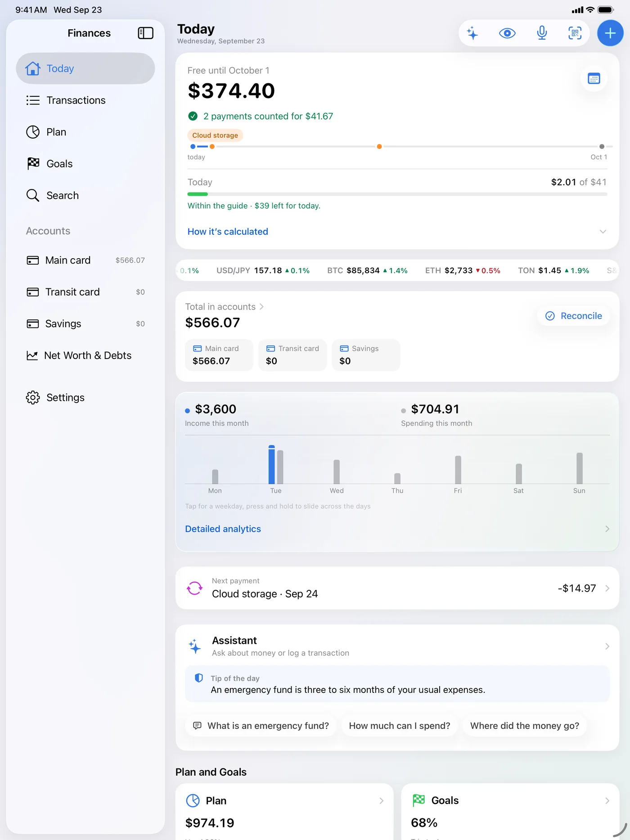Image resolution: width=630 pixels, height=840 pixels.
Task: Open Net Worth & Debts
Action: click(x=85, y=355)
